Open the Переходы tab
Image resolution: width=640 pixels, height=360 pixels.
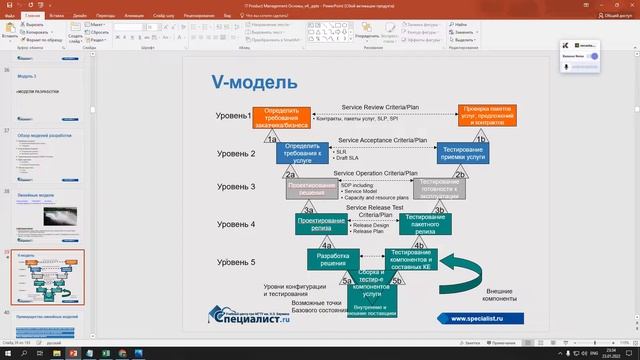105,16
